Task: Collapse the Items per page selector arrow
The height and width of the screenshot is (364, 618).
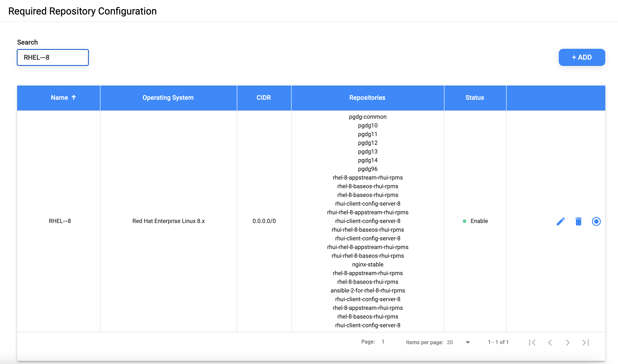Action: [467, 342]
